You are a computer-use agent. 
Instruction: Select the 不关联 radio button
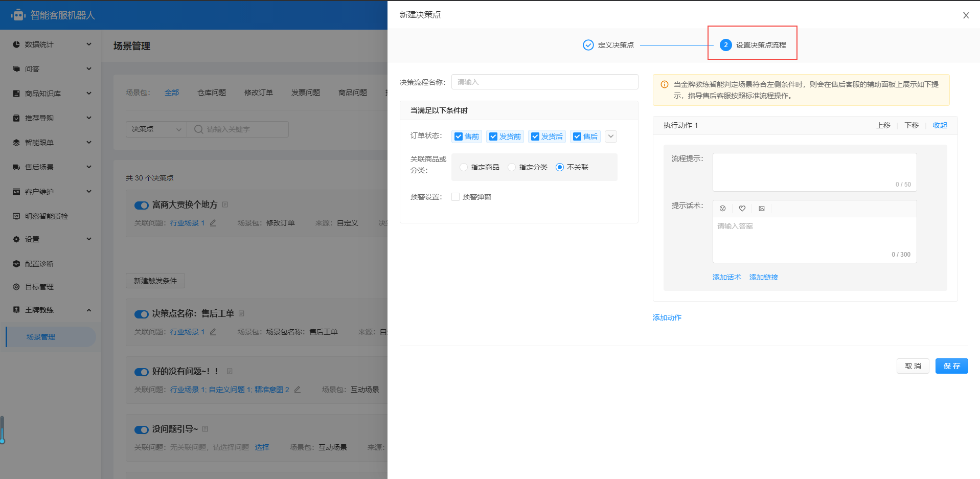[560, 167]
